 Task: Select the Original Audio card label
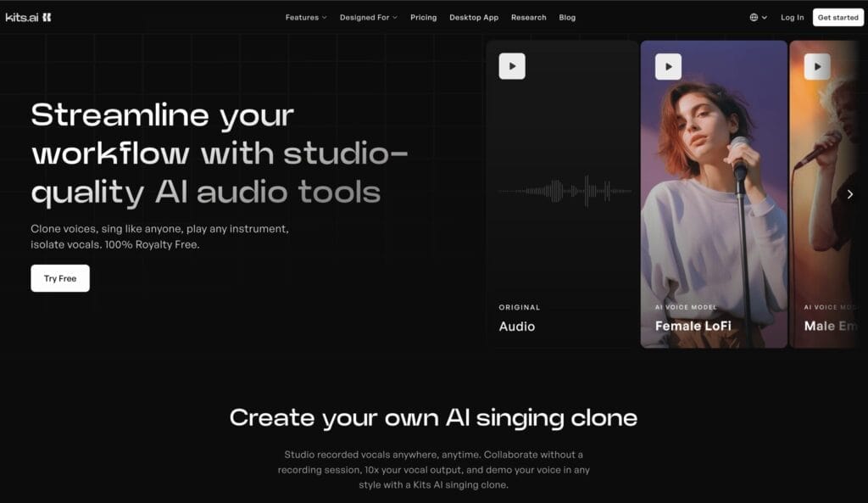[x=520, y=318]
